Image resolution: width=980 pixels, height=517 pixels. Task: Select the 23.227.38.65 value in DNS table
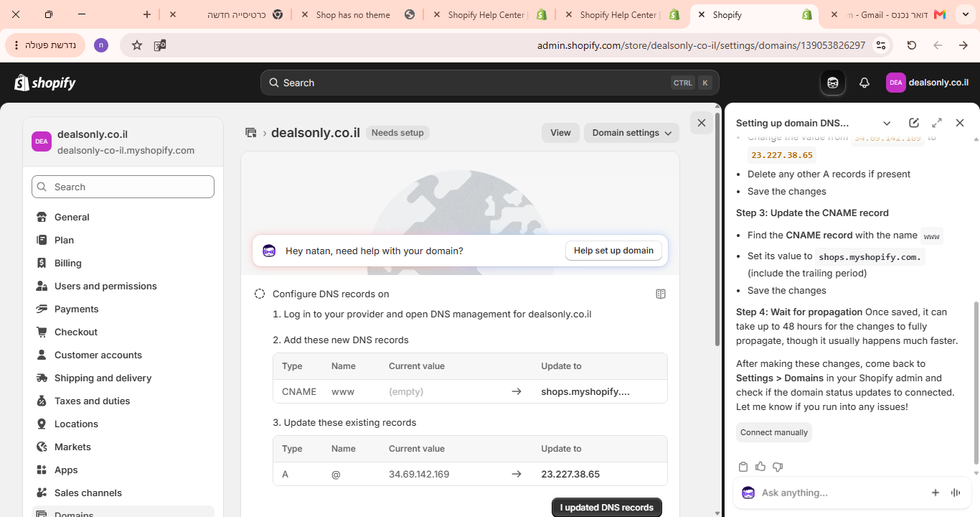pos(570,474)
